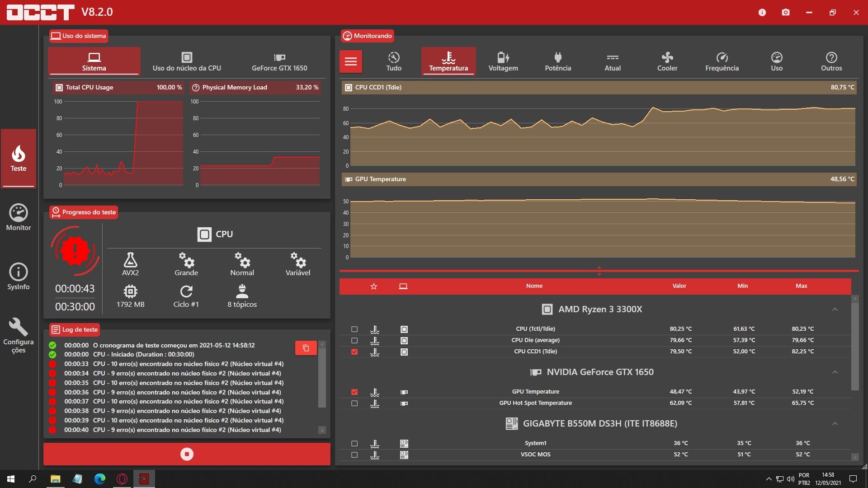Open the Monitor gauge section

tap(19, 217)
